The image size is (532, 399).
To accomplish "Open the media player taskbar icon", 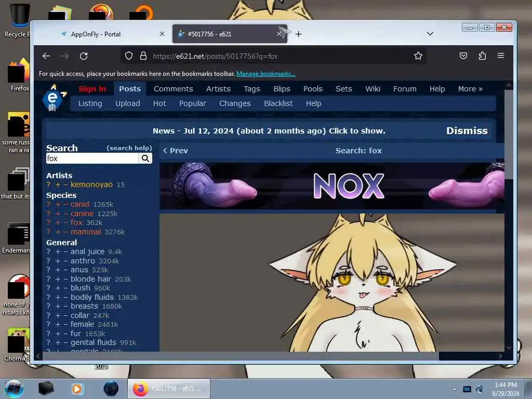I will click(77, 389).
